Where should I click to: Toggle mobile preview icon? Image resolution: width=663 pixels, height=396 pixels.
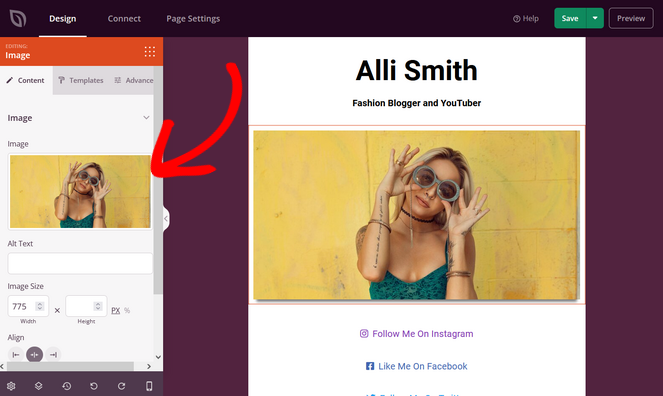[x=149, y=386]
